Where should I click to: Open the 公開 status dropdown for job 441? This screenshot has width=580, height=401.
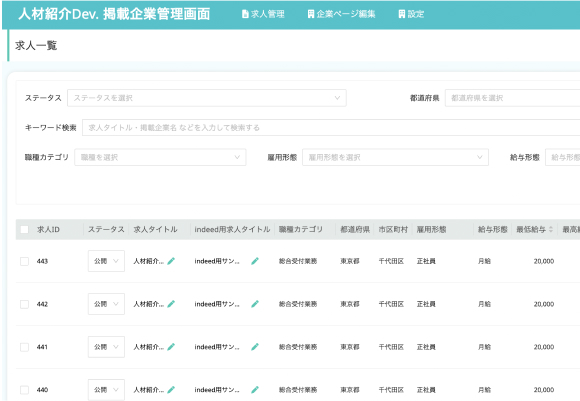pyautogui.click(x=106, y=347)
